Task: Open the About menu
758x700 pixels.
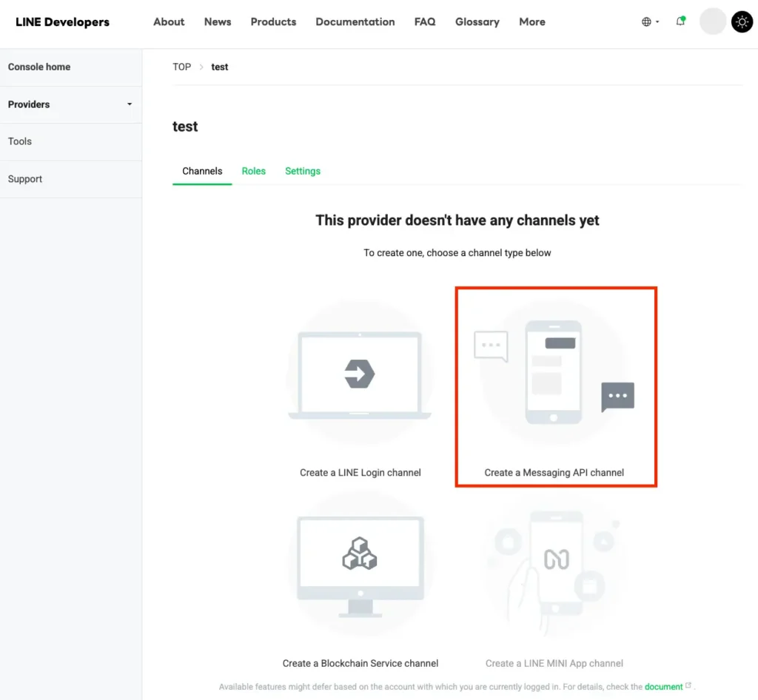Action: (169, 21)
